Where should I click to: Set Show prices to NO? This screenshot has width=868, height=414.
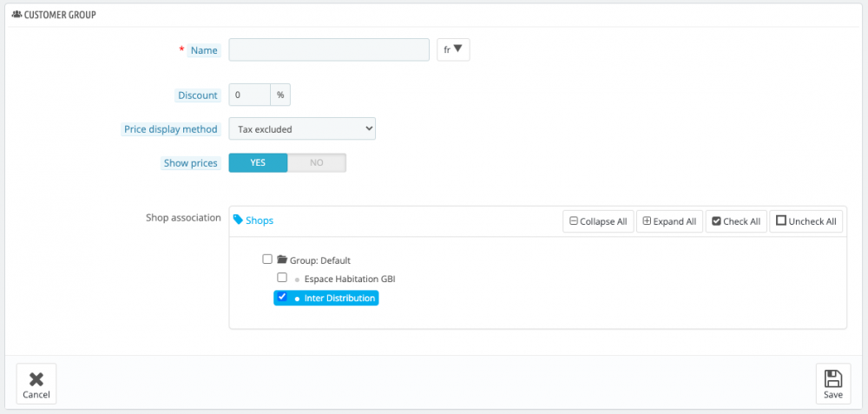(x=317, y=163)
